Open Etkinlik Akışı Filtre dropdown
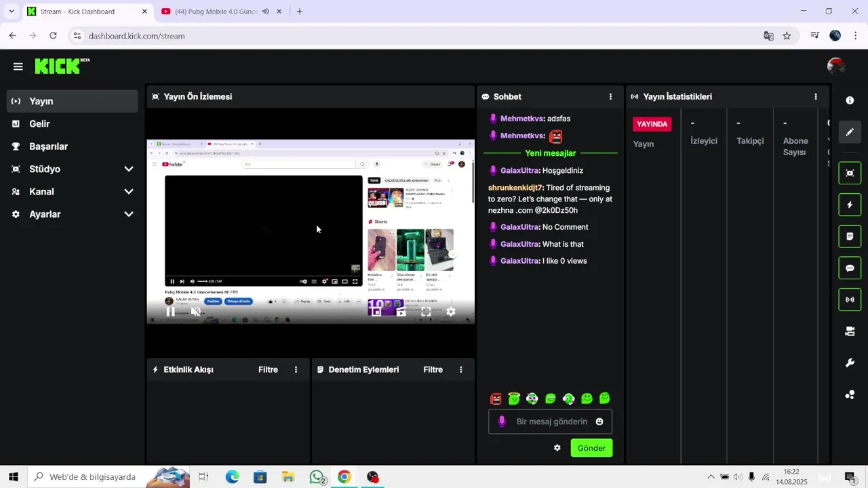This screenshot has height=488, width=868. pyautogui.click(x=268, y=369)
